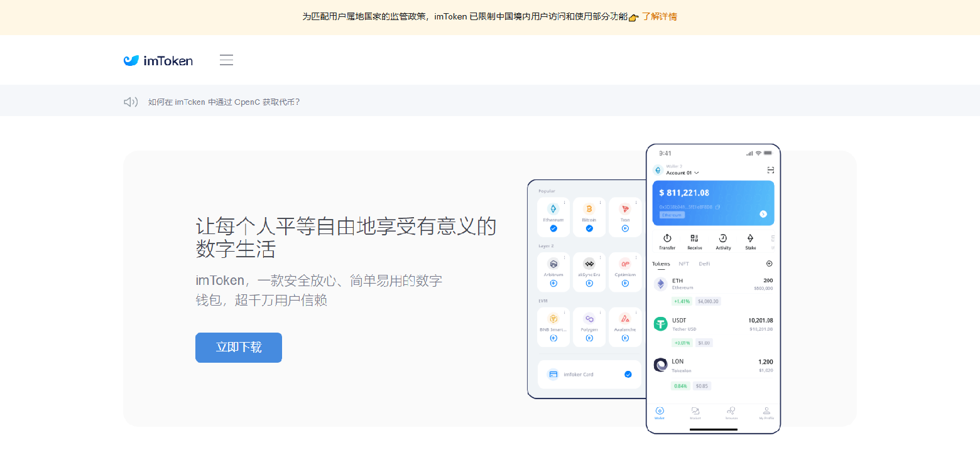Viewport: 980px width, 460px height.
Task: Select the Avalanche chain icon
Action: [x=625, y=318]
